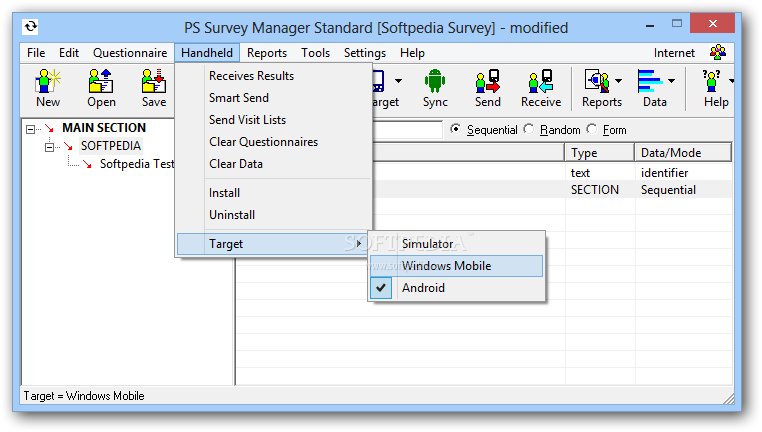Select the Random radio button
Image resolution: width=762 pixels, height=432 pixels.
(529, 129)
